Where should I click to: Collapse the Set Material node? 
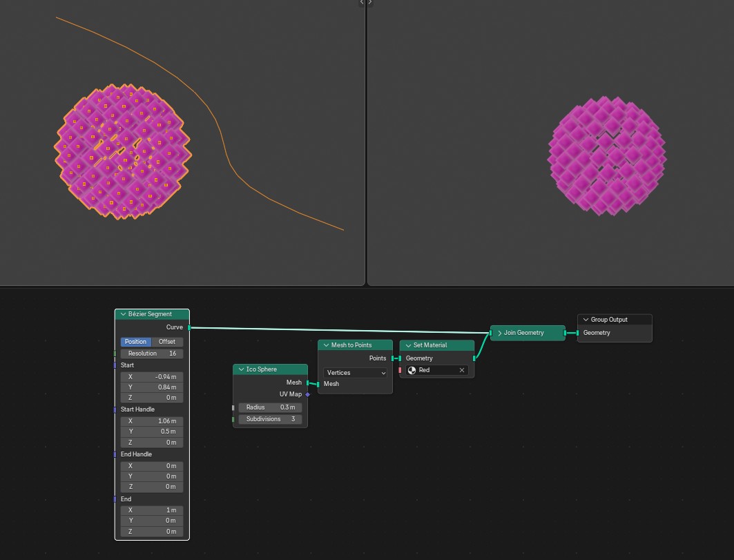point(408,345)
